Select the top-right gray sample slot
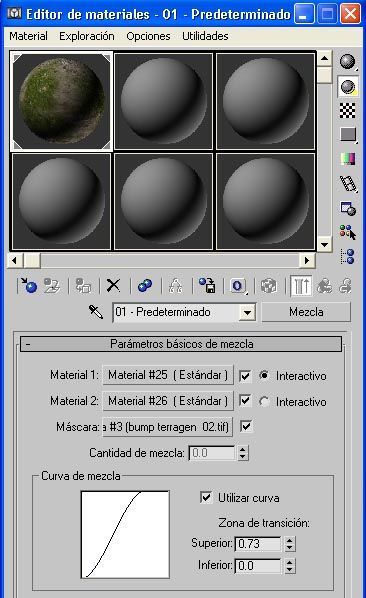 pyautogui.click(x=265, y=101)
